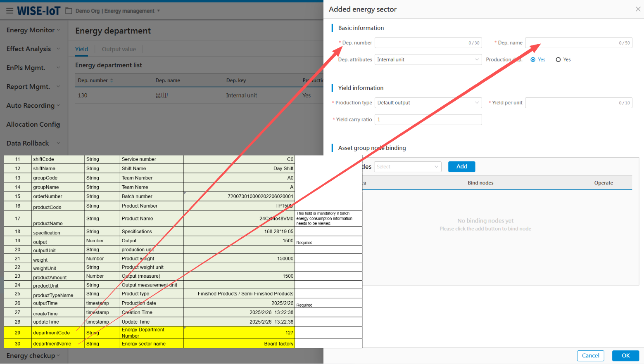Switch to the Output value tab
The width and height of the screenshot is (644, 364).
(x=119, y=49)
